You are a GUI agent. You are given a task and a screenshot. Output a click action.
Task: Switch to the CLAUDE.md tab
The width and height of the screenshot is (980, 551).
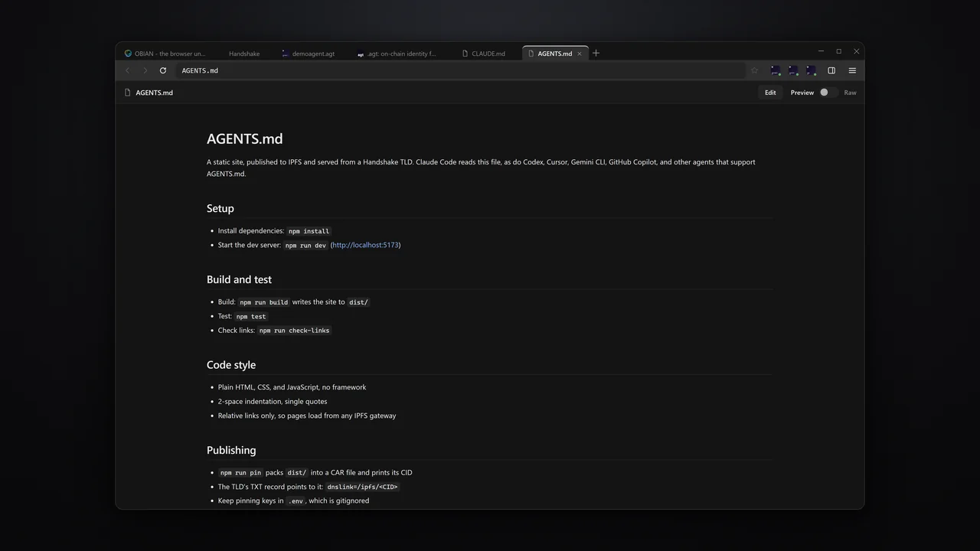pyautogui.click(x=485, y=54)
